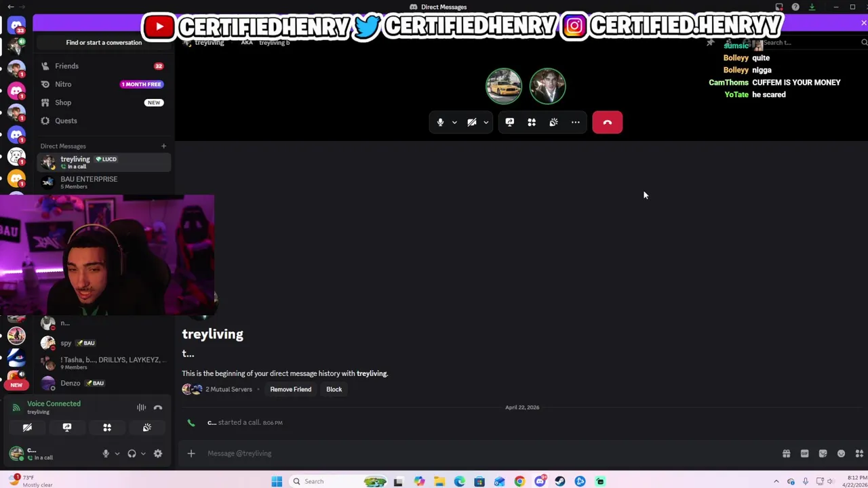
Task: Open mutual servers link
Action: [229, 389]
